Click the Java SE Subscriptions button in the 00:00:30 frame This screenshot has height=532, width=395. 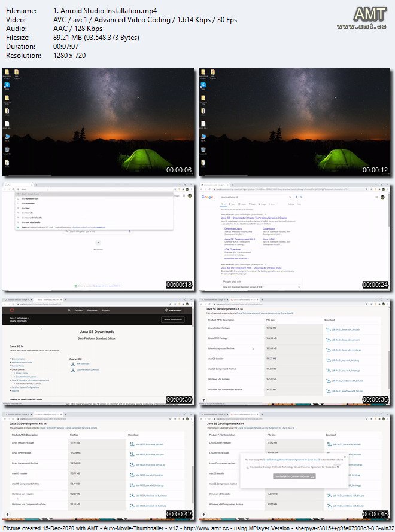[x=173, y=320]
